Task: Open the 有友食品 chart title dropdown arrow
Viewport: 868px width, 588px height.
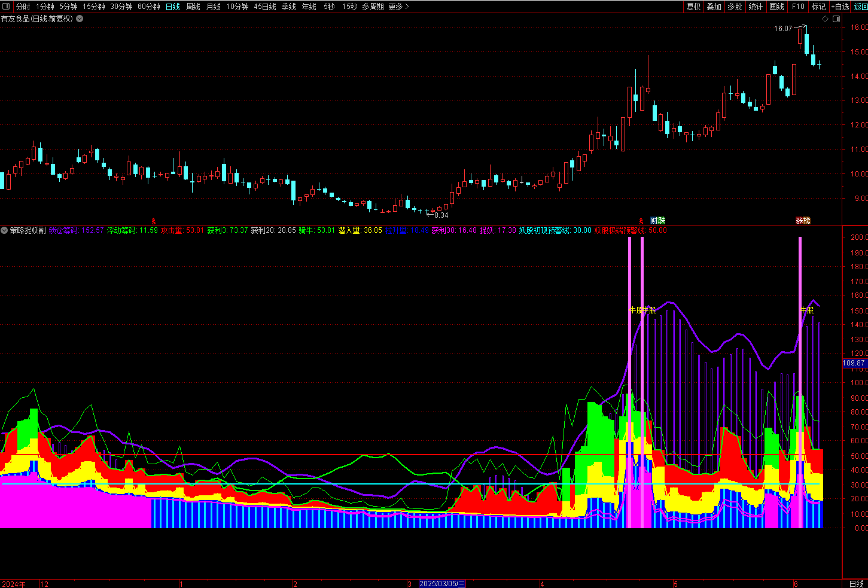Action: (80, 19)
